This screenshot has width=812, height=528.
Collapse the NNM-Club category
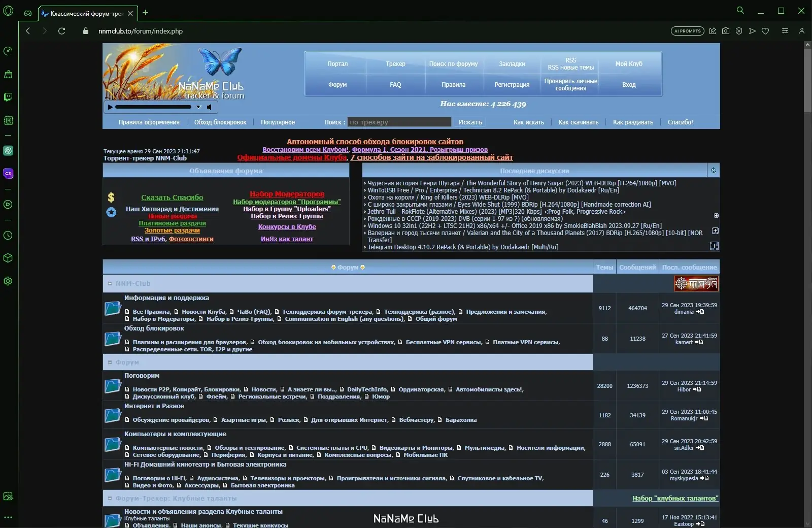[110, 284]
